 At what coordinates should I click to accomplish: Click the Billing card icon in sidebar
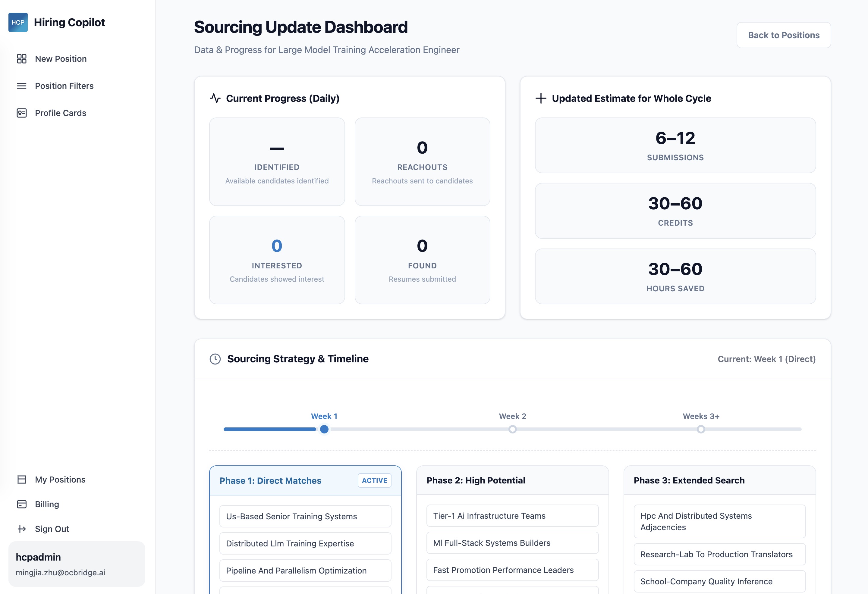[x=21, y=504]
